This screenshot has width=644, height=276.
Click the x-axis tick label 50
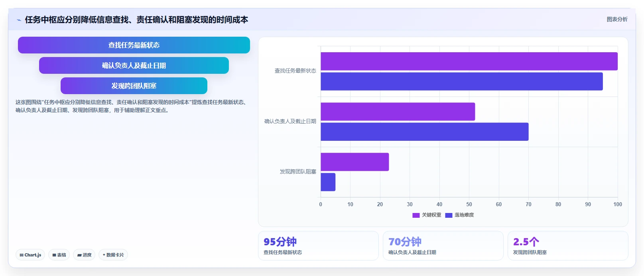pyautogui.click(x=469, y=204)
